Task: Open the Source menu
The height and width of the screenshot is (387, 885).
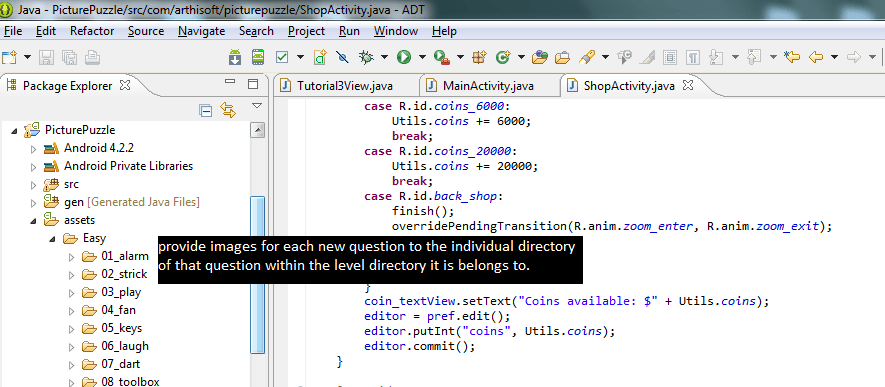Action: [146, 31]
